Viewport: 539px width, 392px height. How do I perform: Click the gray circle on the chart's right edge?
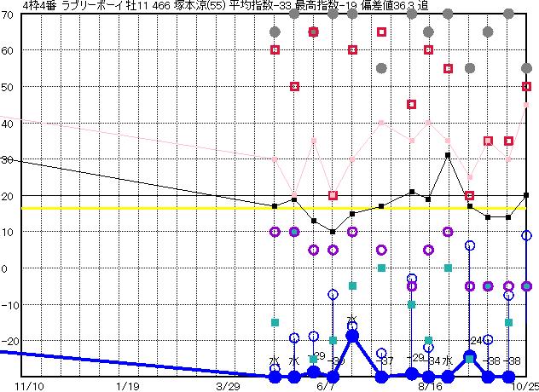(x=527, y=68)
